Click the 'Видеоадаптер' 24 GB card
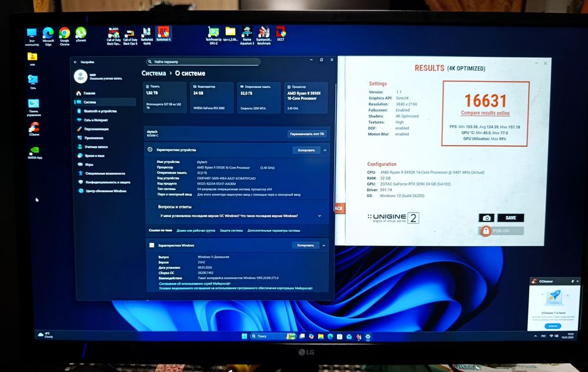Viewport: 588px width, 372px height. point(212,98)
